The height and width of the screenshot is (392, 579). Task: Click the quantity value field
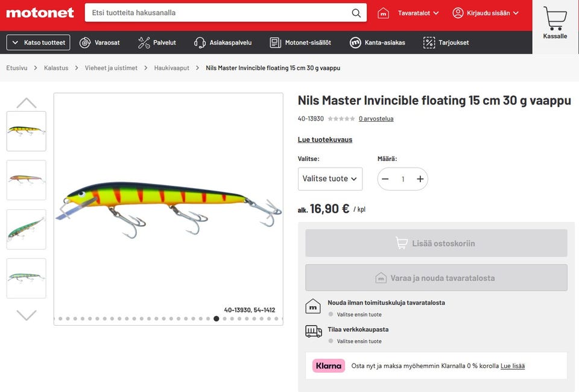pyautogui.click(x=403, y=179)
